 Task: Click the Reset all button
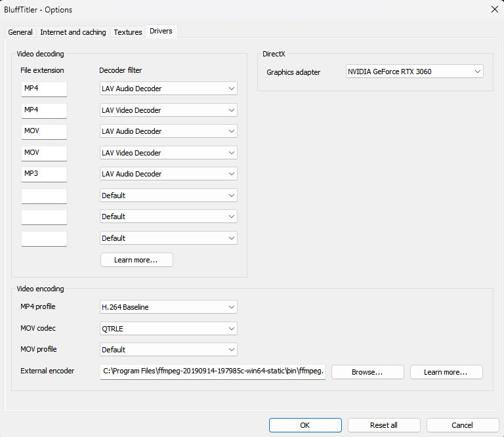[x=384, y=425]
